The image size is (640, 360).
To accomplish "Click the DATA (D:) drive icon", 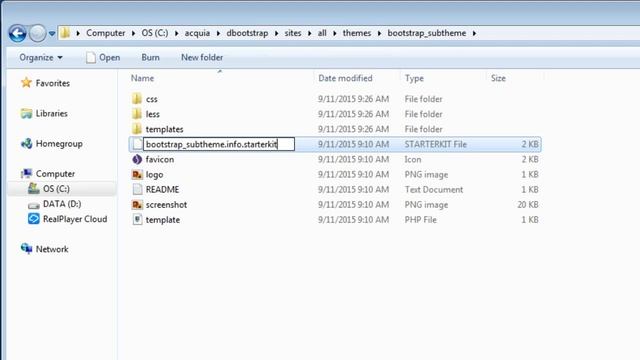I will point(33,205).
